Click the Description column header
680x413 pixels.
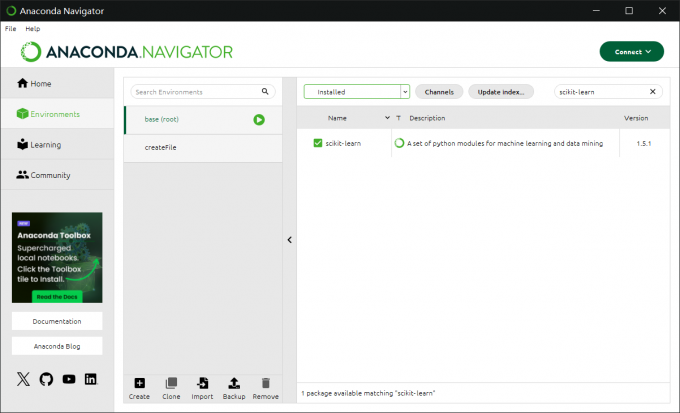(427, 118)
